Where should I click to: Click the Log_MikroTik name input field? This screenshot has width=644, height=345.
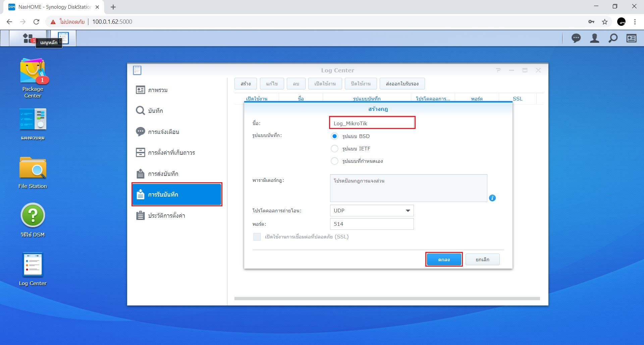372,123
